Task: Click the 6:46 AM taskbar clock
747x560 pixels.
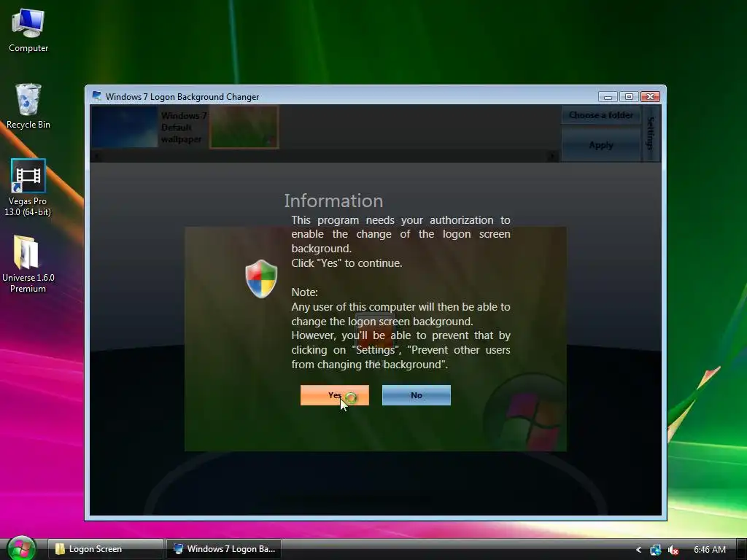Action: pyautogui.click(x=709, y=550)
